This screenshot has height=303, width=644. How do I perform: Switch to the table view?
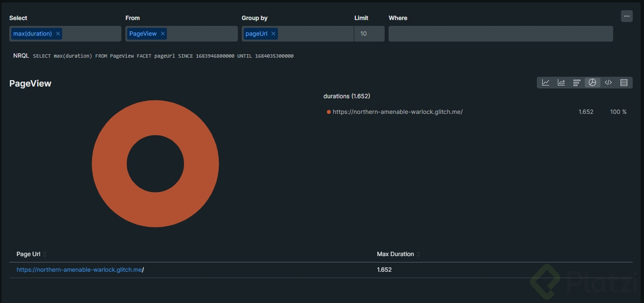coord(624,83)
